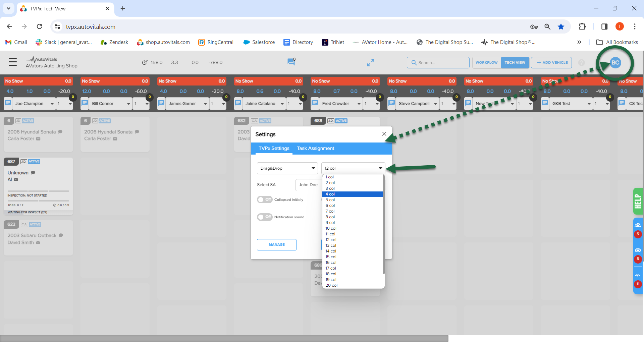Close the Settings dialog

click(384, 134)
